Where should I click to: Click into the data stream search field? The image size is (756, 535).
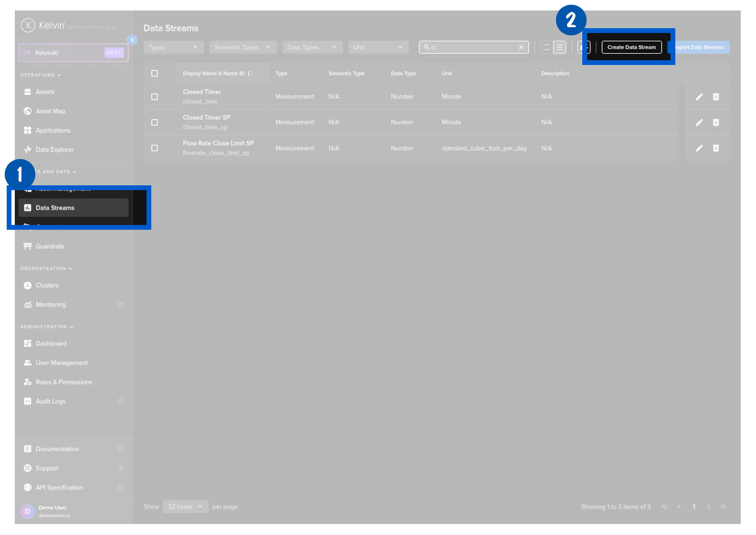tap(472, 47)
